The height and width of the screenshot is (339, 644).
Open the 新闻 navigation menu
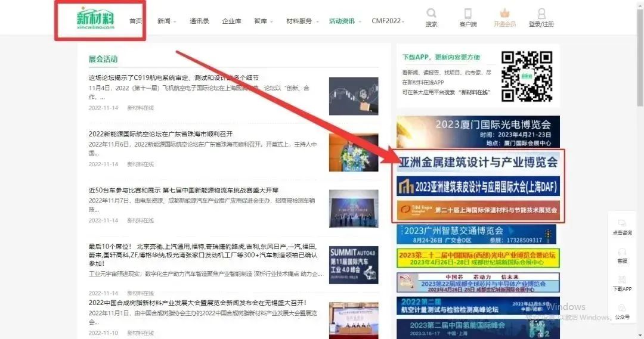click(163, 21)
